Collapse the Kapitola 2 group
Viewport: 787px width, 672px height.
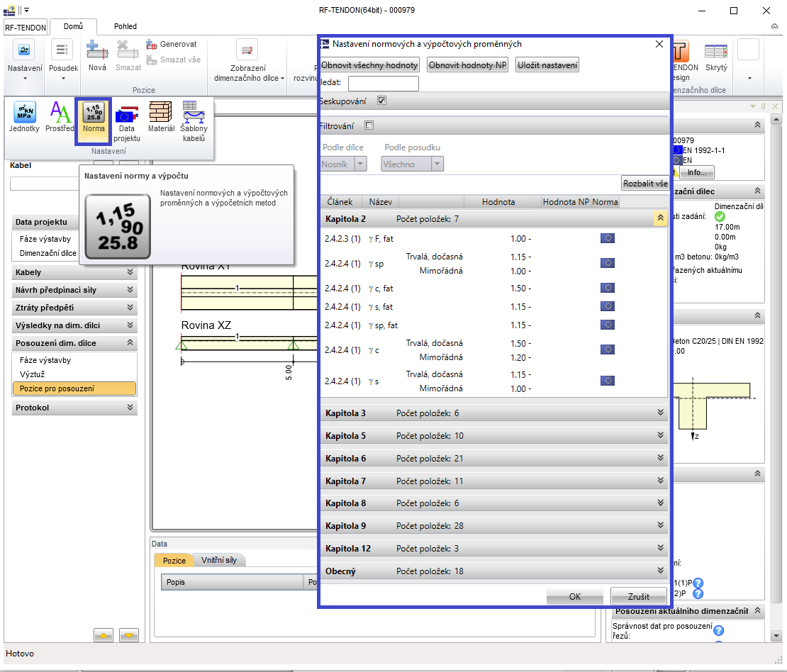(x=660, y=218)
